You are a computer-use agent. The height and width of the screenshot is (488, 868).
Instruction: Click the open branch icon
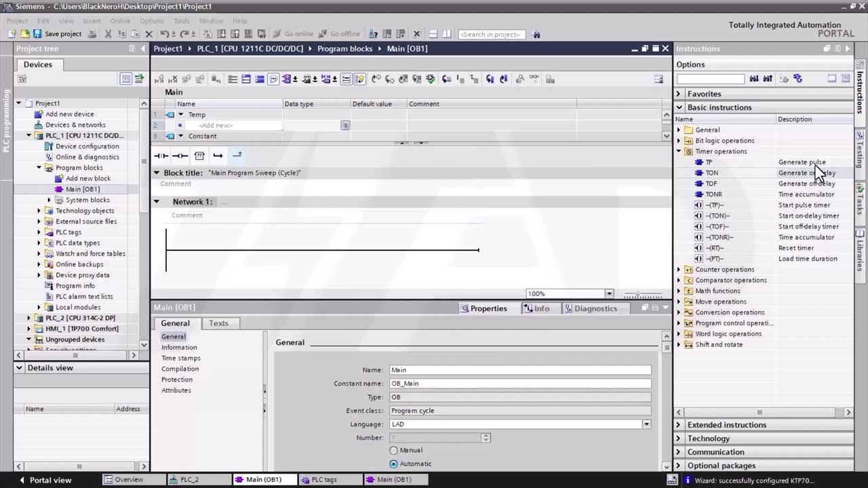pos(218,156)
